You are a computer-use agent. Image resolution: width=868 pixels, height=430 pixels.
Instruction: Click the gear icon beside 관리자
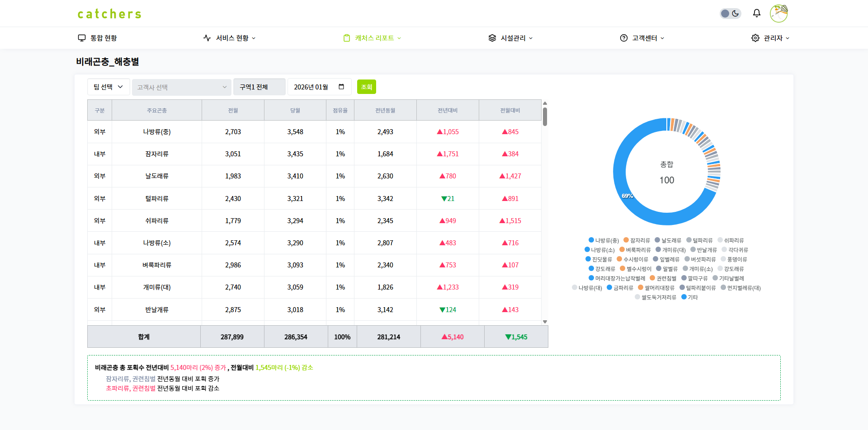(755, 38)
